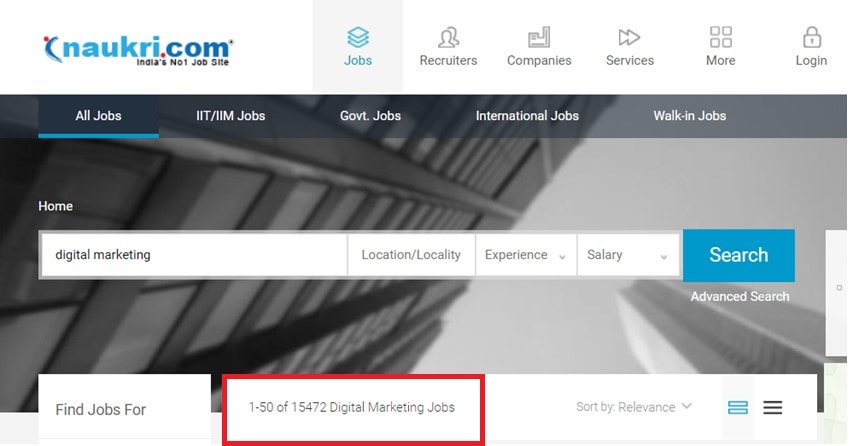Viewport: 849px width, 446px height.
Task: Expand the Experience dropdown
Action: [525, 255]
